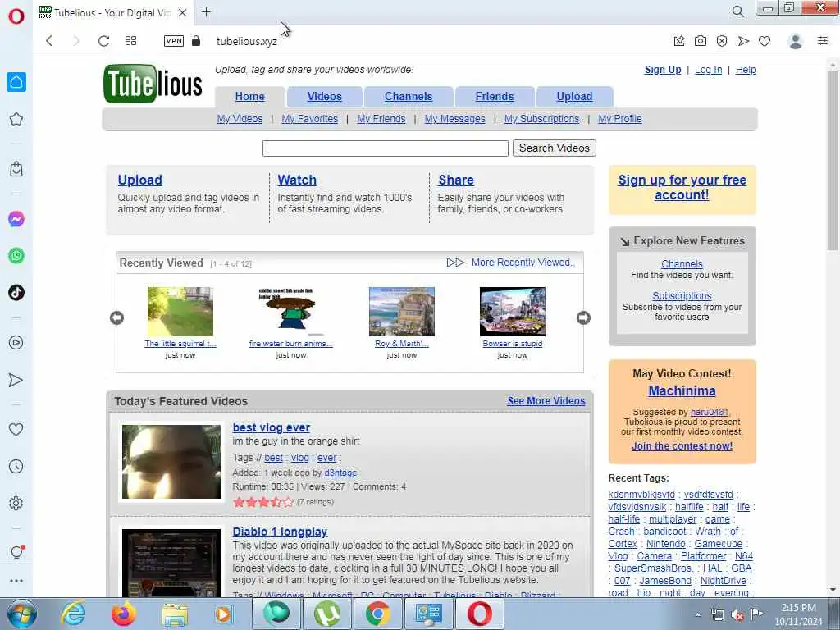Switch to the Videos tab
840x630 pixels.
coord(324,97)
